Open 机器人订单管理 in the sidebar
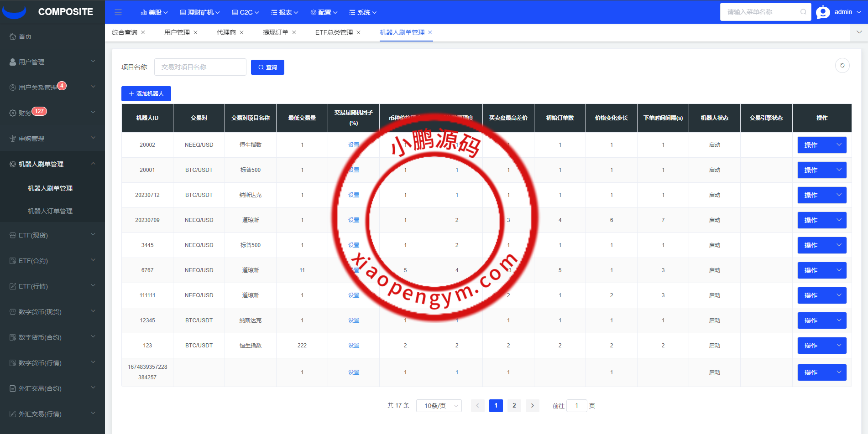The height and width of the screenshot is (434, 868). tap(50, 211)
